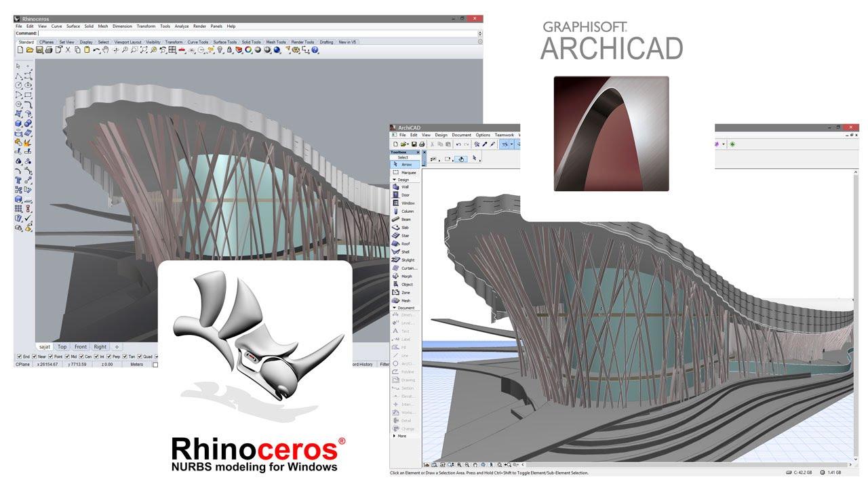Click the Meters units label in Rhino statusbar

point(138,364)
